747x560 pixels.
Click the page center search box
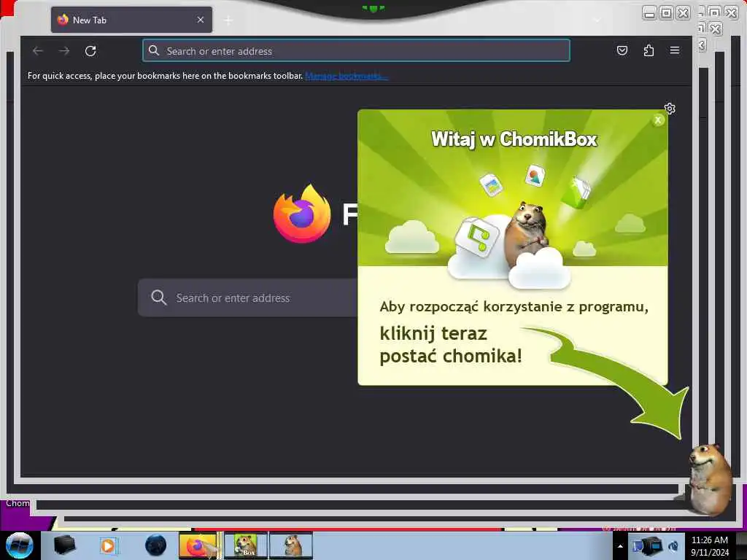point(248,297)
